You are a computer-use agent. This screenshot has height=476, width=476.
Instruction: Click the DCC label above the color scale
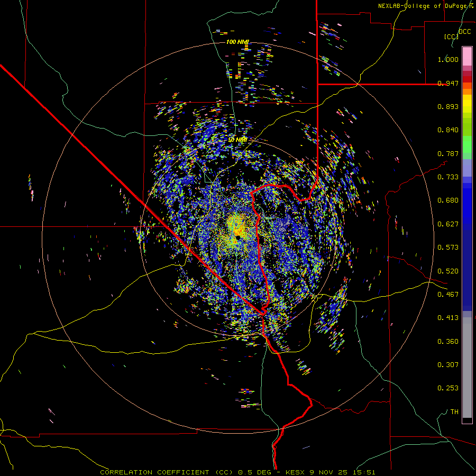tap(464, 32)
